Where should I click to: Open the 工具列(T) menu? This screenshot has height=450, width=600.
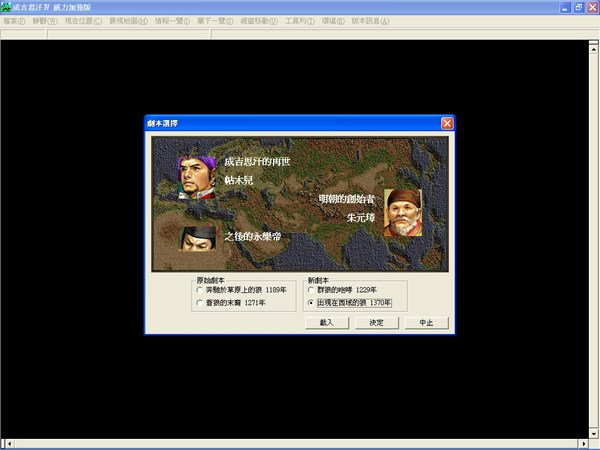tap(300, 21)
